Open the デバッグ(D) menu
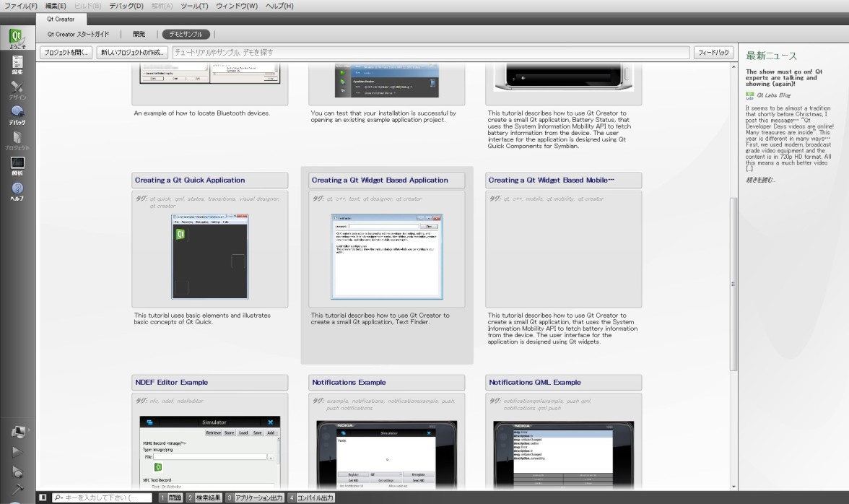This screenshot has width=849, height=504. [126, 5]
